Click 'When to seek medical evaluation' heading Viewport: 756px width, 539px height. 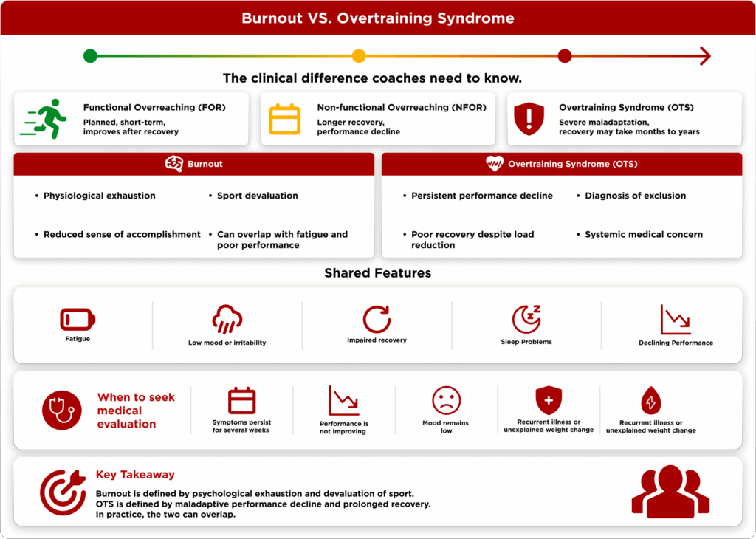(x=136, y=411)
